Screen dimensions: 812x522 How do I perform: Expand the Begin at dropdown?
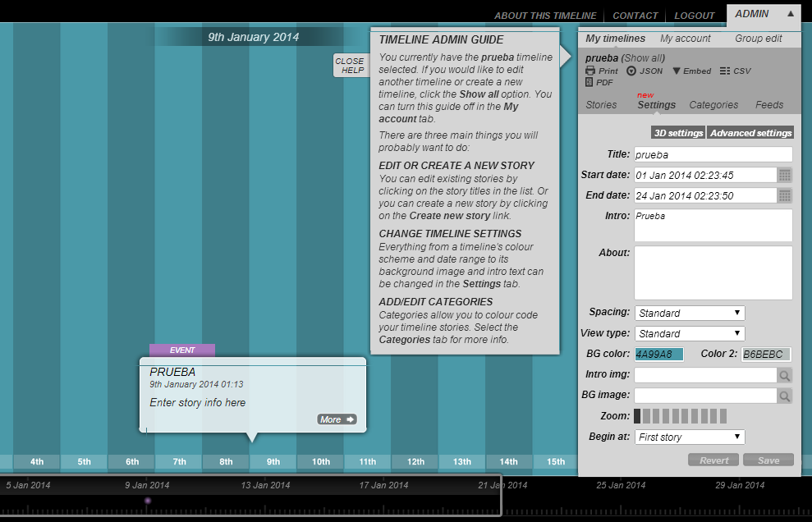coord(689,437)
